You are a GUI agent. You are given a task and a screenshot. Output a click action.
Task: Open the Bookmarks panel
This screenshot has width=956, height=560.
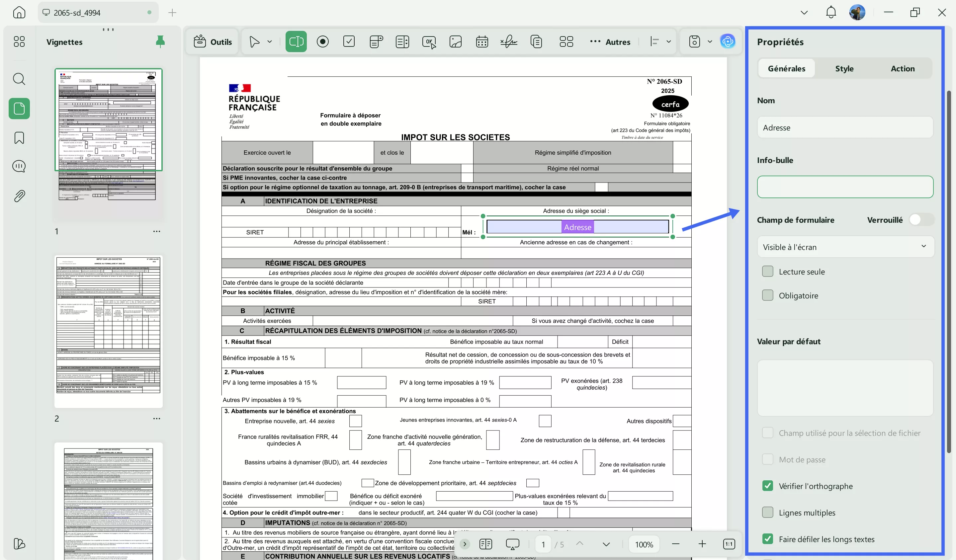(x=19, y=138)
